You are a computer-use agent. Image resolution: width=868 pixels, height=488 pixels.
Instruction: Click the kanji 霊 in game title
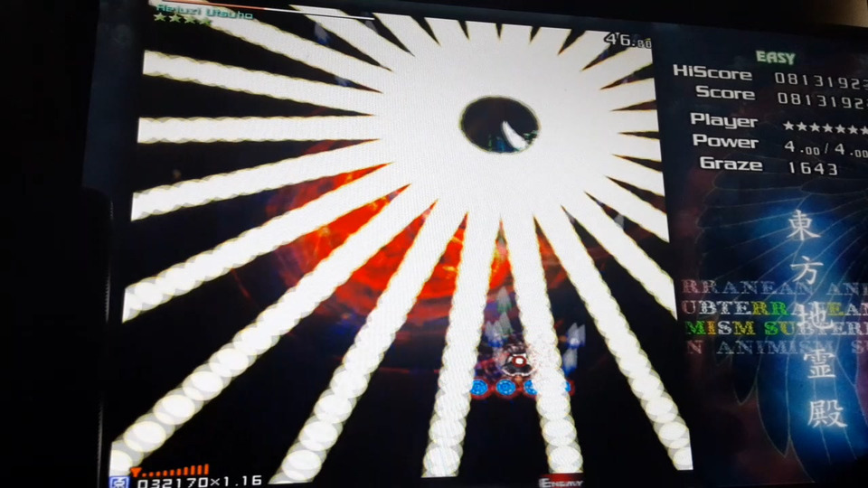click(x=820, y=364)
